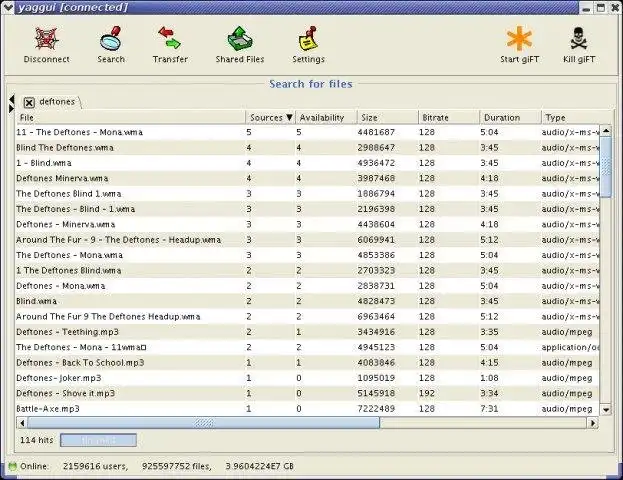Viewport: 623px width, 480px height.
Task: Click vertical scrollbar up arrow
Action: [x=606, y=130]
